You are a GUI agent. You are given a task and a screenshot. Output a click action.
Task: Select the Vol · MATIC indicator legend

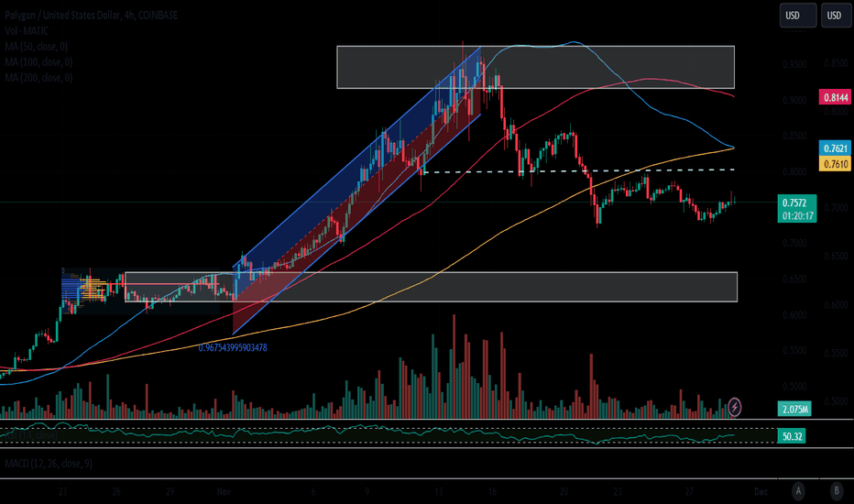(x=27, y=30)
